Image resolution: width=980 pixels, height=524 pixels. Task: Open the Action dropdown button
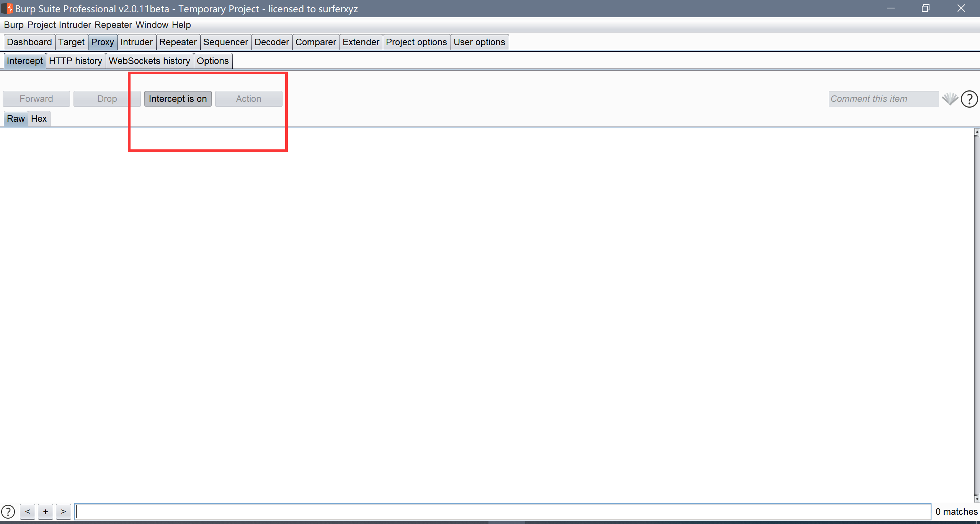pos(248,99)
